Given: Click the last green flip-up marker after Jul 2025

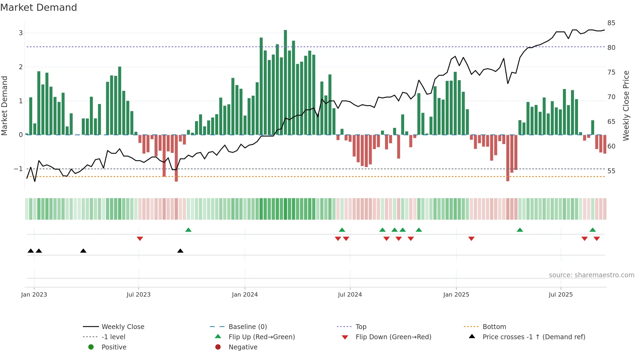Looking at the screenshot, I should 593,230.
